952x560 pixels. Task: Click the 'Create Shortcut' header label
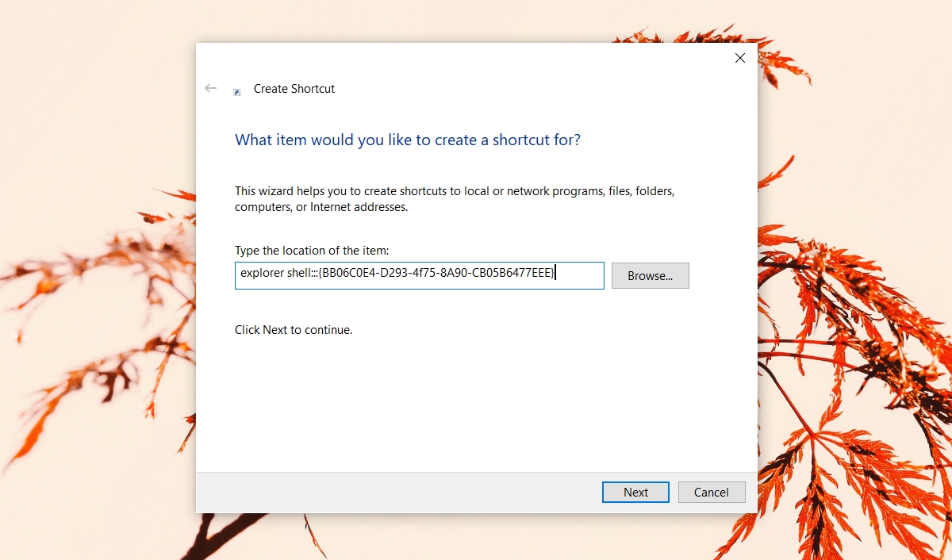click(x=294, y=89)
